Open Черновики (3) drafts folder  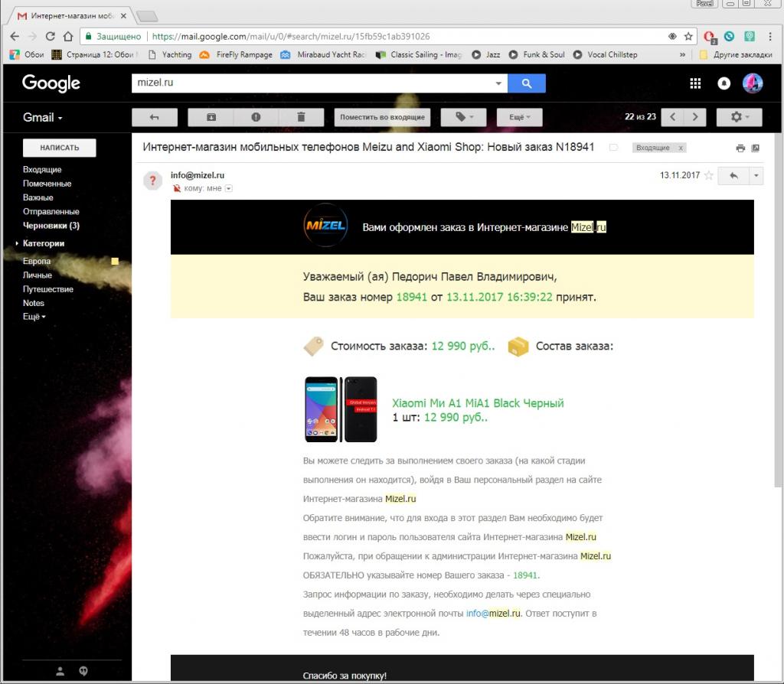[x=51, y=226]
